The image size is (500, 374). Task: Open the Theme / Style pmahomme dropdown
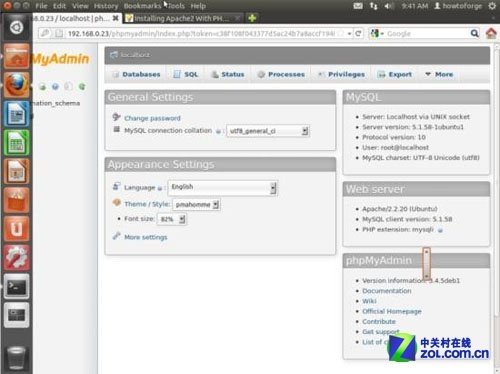coord(196,204)
